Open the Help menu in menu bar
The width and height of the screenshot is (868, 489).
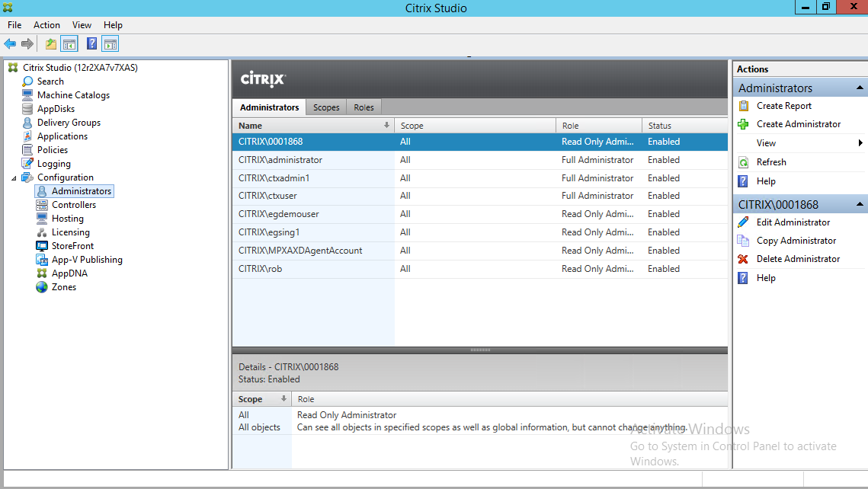tap(113, 25)
